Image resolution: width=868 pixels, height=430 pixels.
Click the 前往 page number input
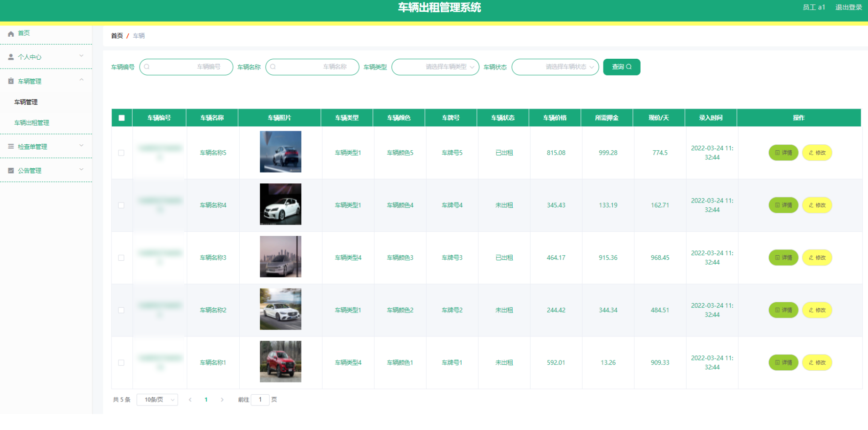(260, 400)
